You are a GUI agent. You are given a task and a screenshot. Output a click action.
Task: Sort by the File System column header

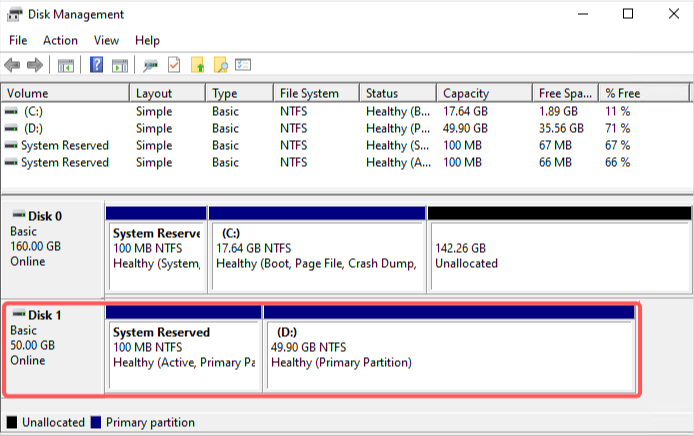(316, 93)
